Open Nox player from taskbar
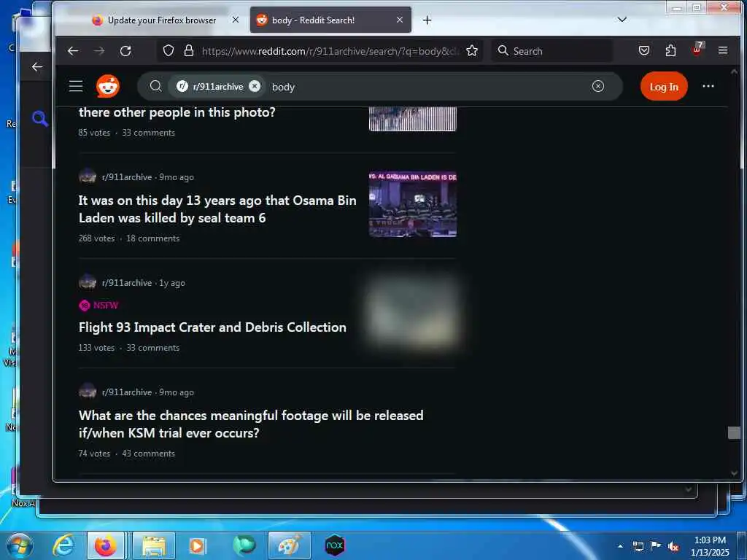The height and width of the screenshot is (560, 747). pyautogui.click(x=335, y=545)
